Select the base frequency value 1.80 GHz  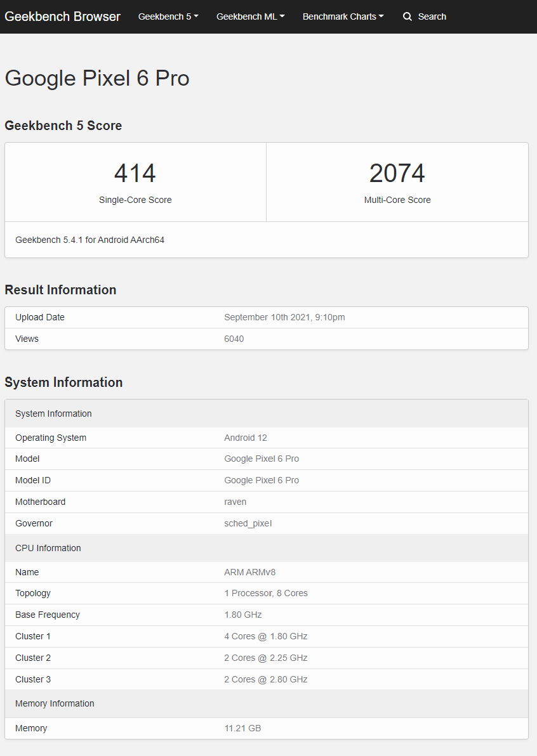click(x=242, y=615)
